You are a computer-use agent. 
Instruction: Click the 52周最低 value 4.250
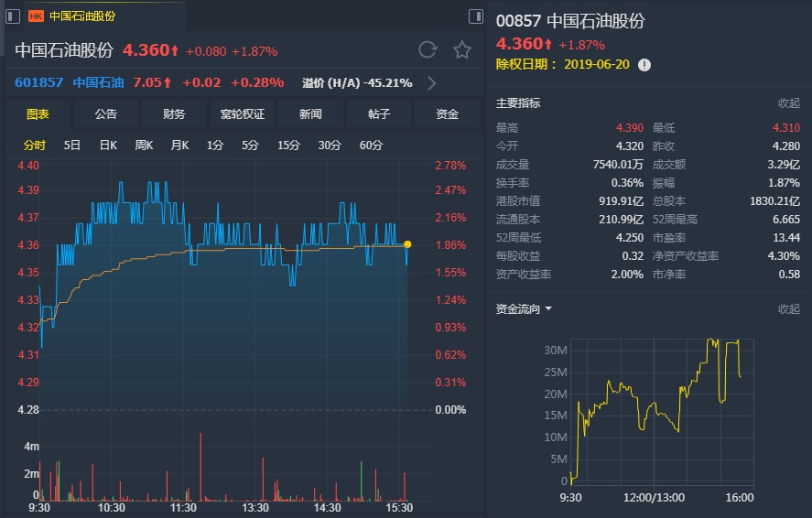tap(630, 238)
